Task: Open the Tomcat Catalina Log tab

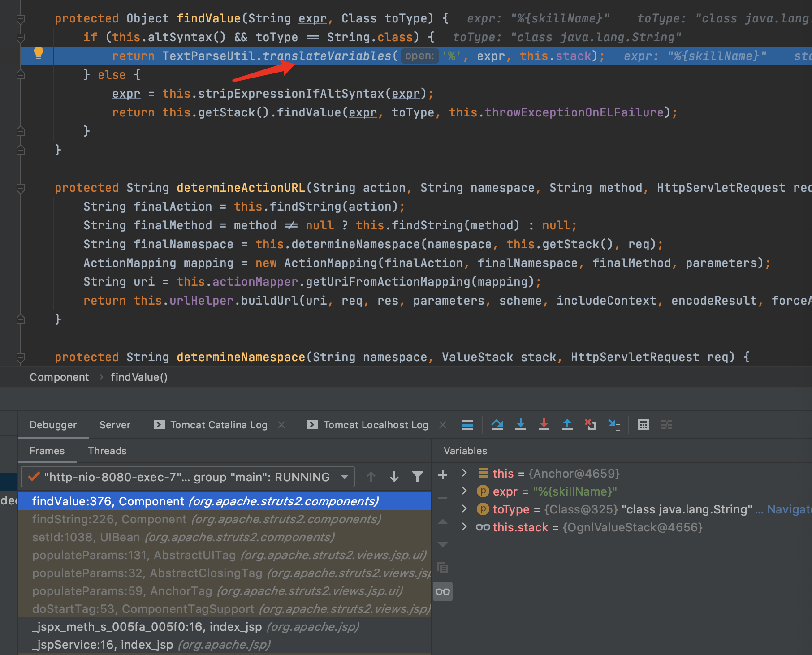Action: coord(211,425)
